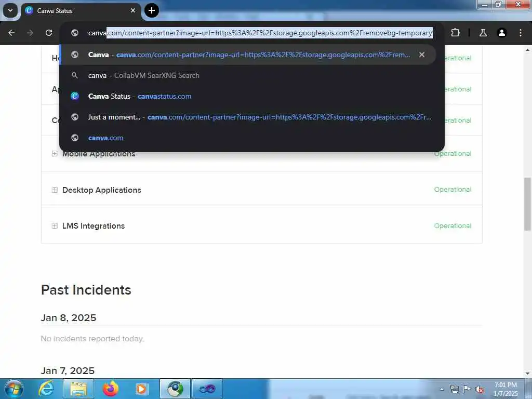Open Windows Explorer from the taskbar
This screenshot has height=399, width=532.
78,389
